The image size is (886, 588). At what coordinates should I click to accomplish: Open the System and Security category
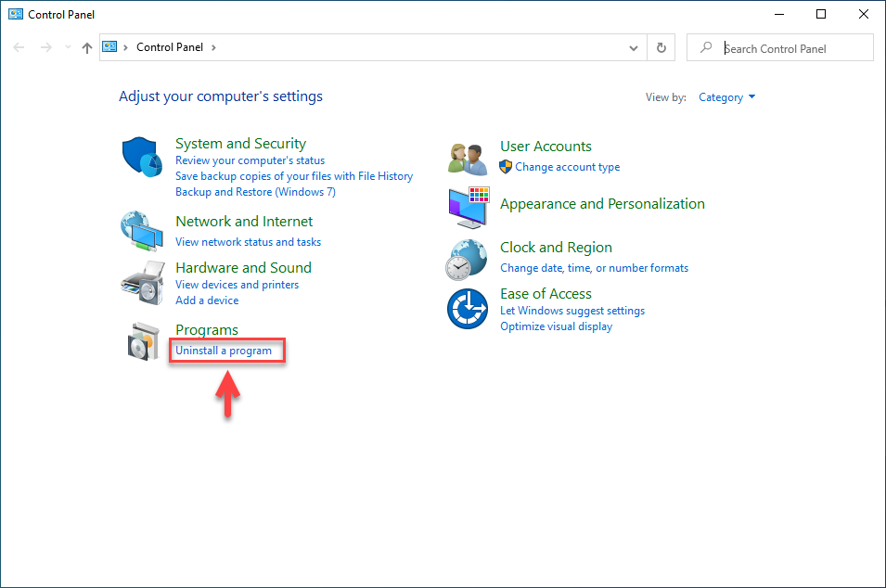click(240, 144)
